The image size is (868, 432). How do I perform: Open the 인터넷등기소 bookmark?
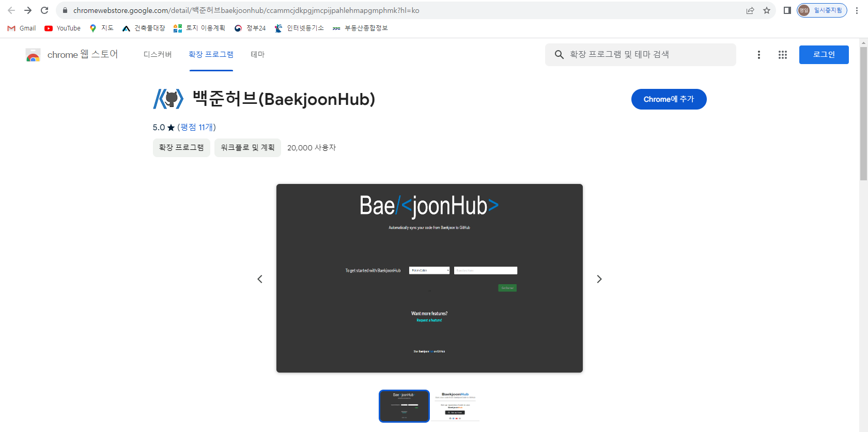pos(299,28)
